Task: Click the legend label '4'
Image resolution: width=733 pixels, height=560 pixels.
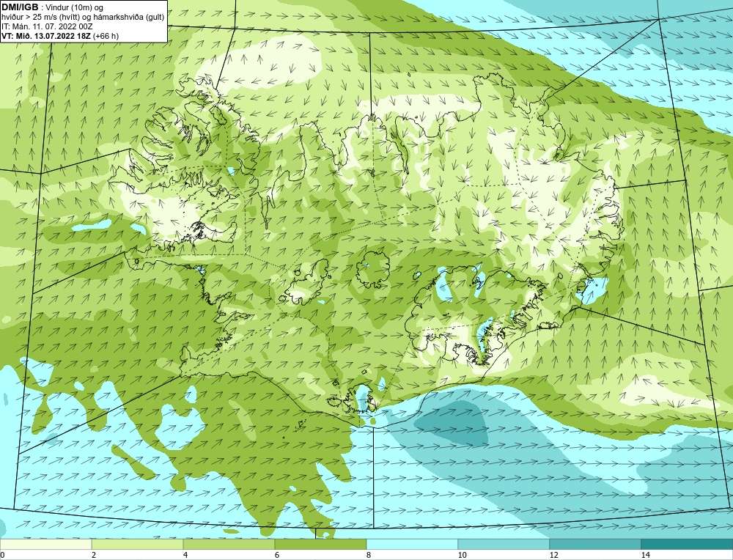Action: [185, 555]
